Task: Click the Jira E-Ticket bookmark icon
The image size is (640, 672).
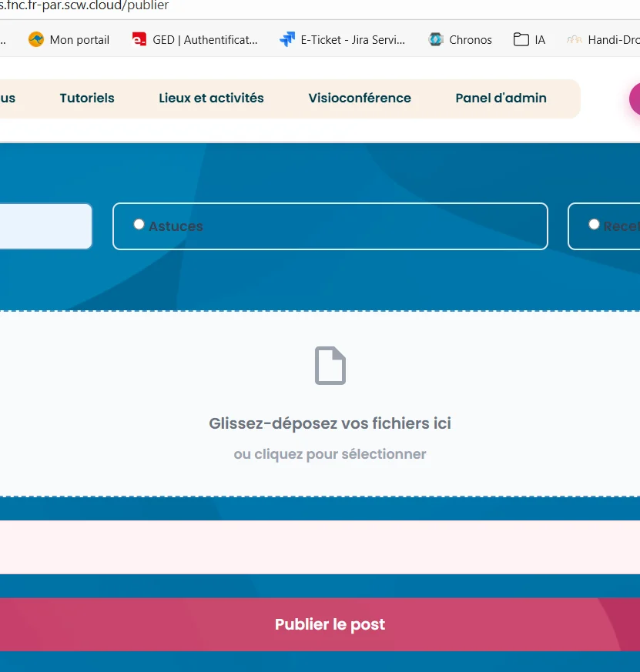Action: point(287,39)
